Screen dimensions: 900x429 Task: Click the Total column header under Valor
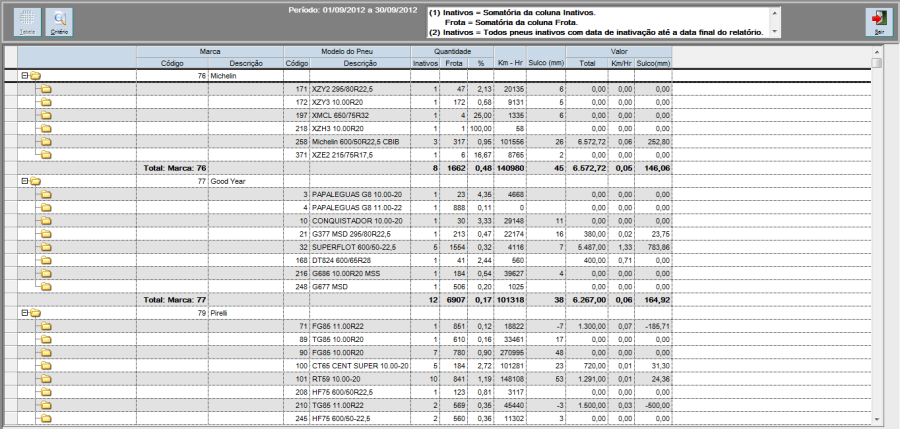click(587, 63)
